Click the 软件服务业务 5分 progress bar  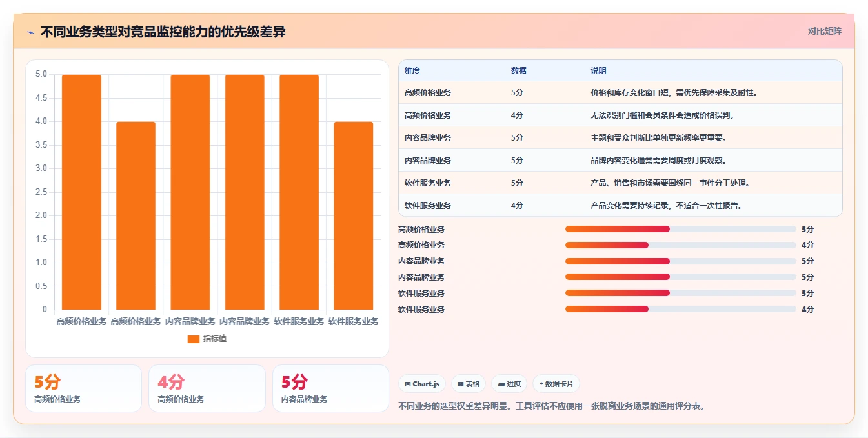pyautogui.click(x=681, y=293)
